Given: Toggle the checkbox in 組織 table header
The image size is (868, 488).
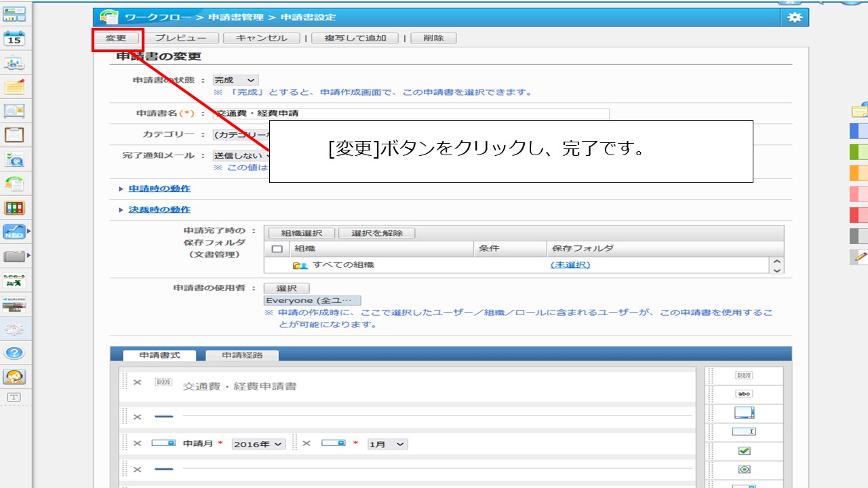Looking at the screenshot, I should (x=277, y=249).
